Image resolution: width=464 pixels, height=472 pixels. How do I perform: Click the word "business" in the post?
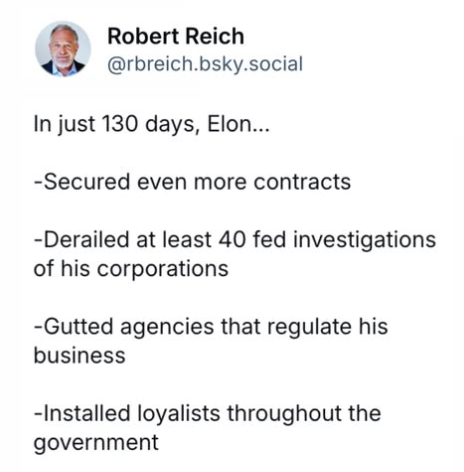[80, 355]
